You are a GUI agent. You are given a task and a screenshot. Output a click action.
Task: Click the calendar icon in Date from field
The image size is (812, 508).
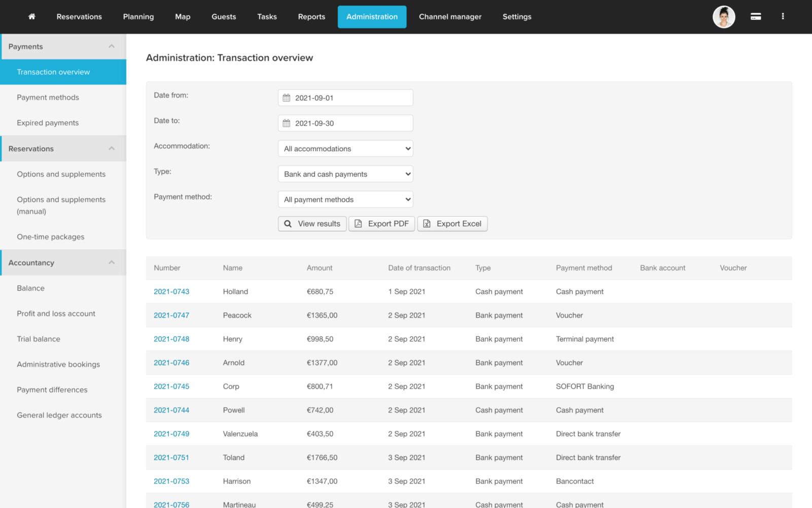[x=287, y=98]
